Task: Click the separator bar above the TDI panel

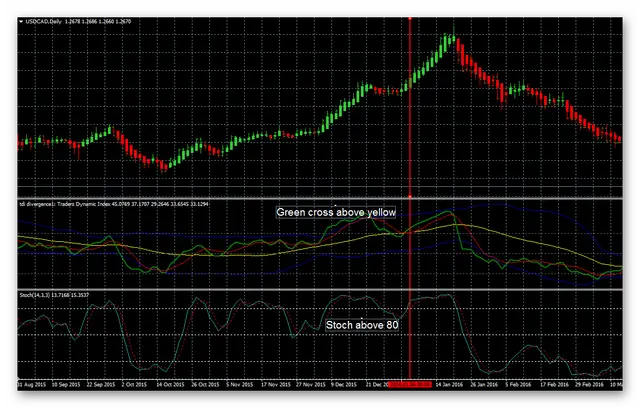Action: 320,199
